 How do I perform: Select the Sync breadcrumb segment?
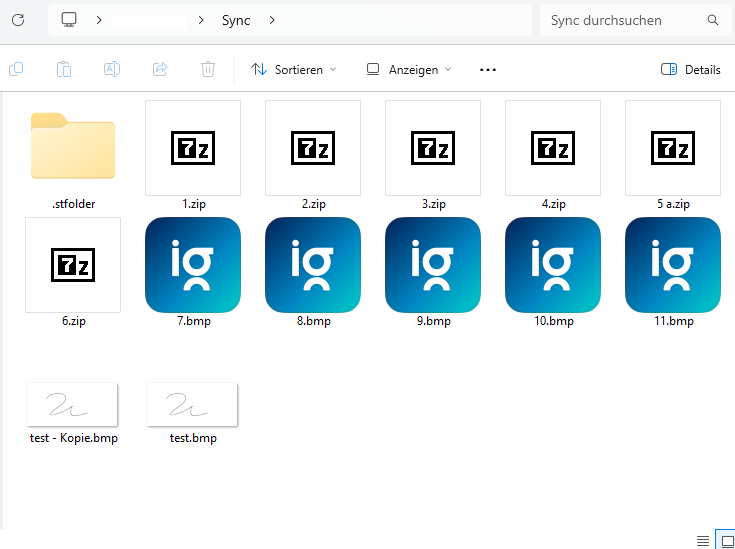tap(236, 20)
